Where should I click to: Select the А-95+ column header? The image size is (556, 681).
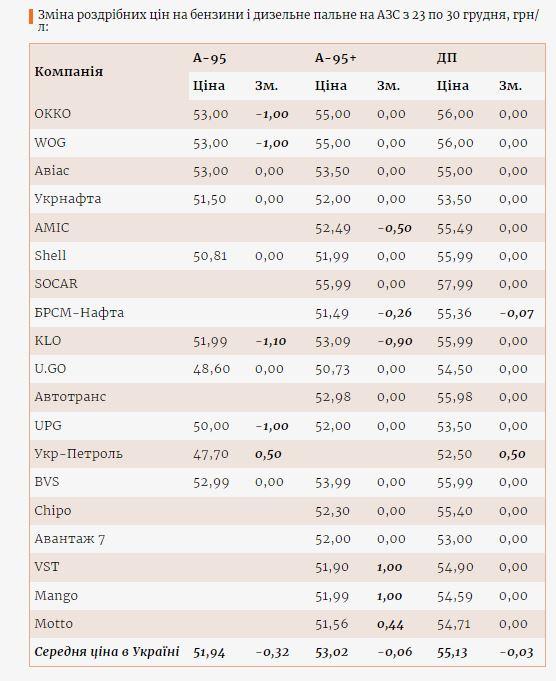335,58
